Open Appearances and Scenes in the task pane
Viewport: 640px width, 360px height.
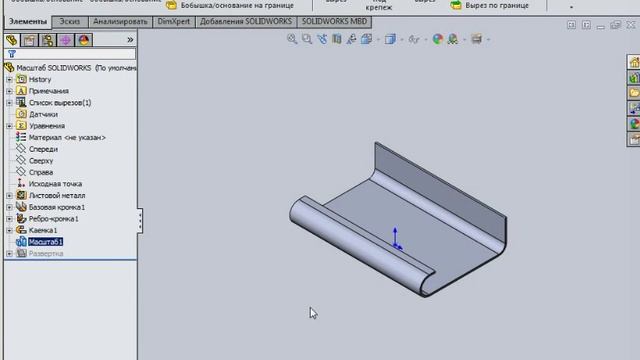coord(634,124)
